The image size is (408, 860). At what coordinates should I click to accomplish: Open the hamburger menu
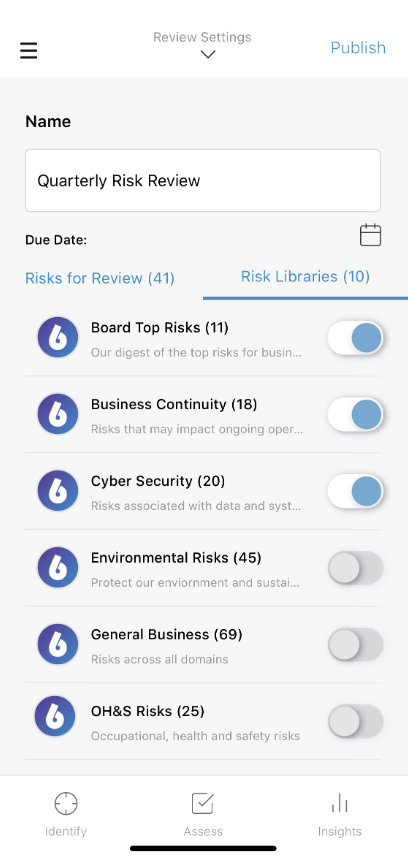coord(29,50)
